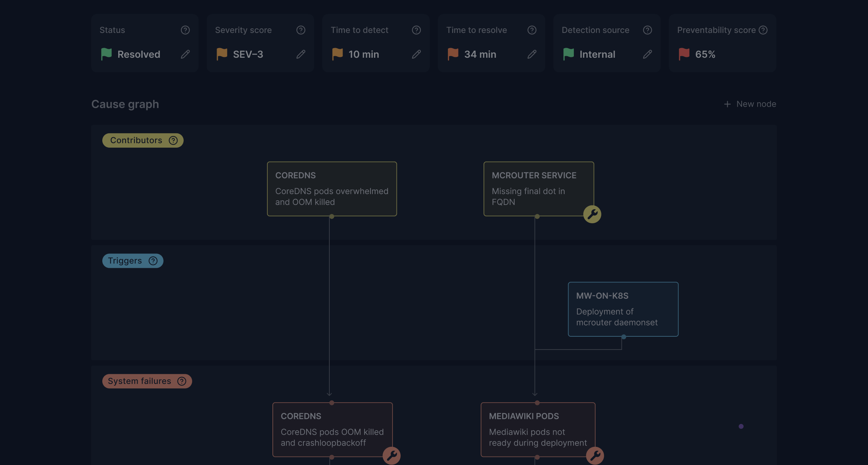This screenshot has height=465, width=868.
Task: Select the MW-ON-K8S trigger node
Action: pyautogui.click(x=622, y=309)
